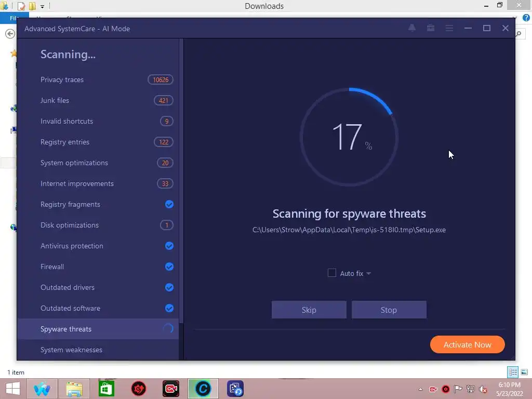Select the Firewall label
The height and width of the screenshot is (399, 532).
(52, 267)
